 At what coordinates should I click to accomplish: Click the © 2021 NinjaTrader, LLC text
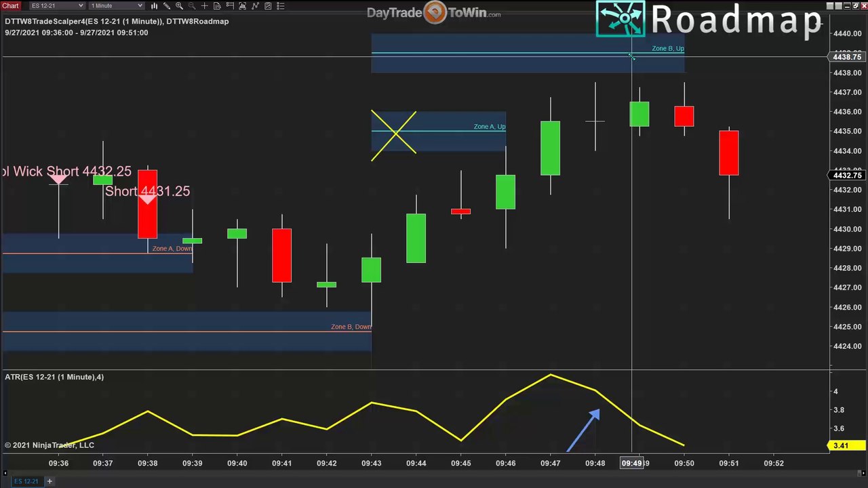(50, 445)
